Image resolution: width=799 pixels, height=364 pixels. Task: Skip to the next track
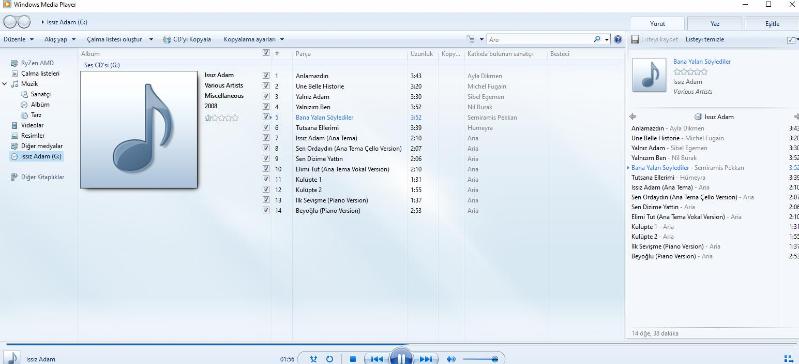coord(426,359)
